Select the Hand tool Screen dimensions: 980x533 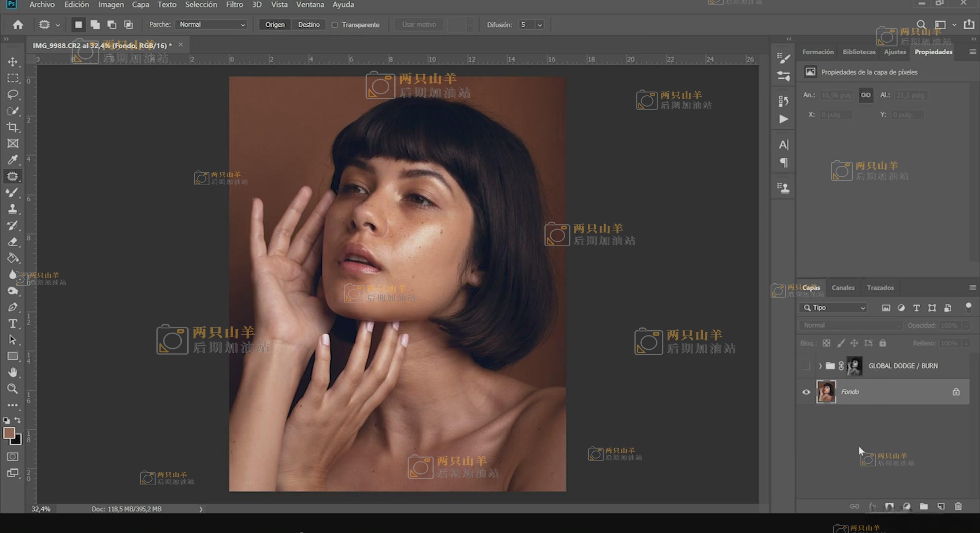coord(13,372)
